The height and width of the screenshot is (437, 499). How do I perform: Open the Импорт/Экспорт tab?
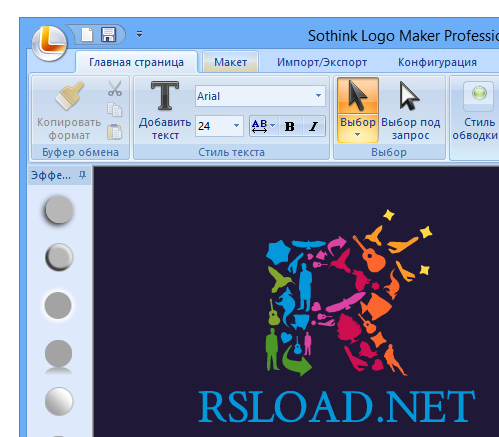(322, 62)
